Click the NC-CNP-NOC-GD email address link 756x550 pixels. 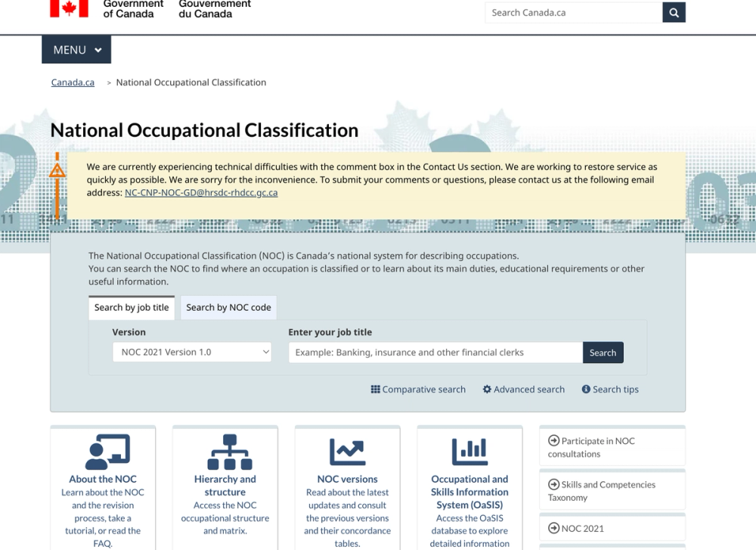201,192
